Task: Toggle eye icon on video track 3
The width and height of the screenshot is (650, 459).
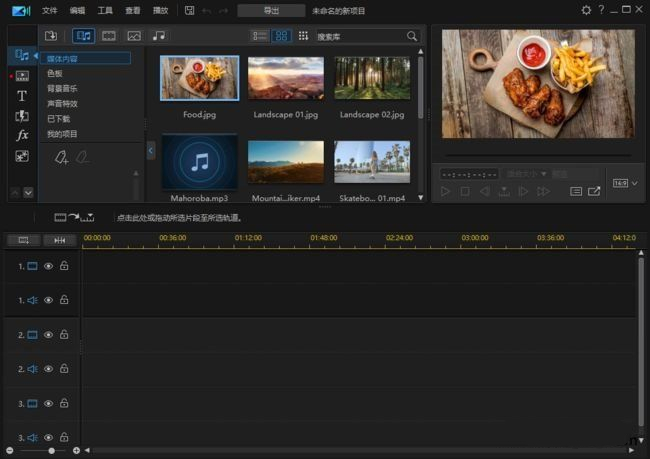Action: pos(48,403)
